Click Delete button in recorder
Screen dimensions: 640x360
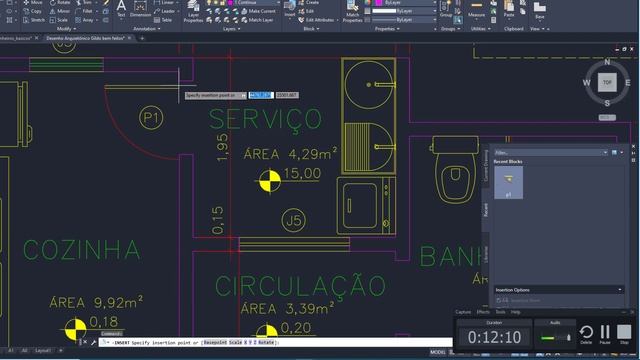(586, 334)
